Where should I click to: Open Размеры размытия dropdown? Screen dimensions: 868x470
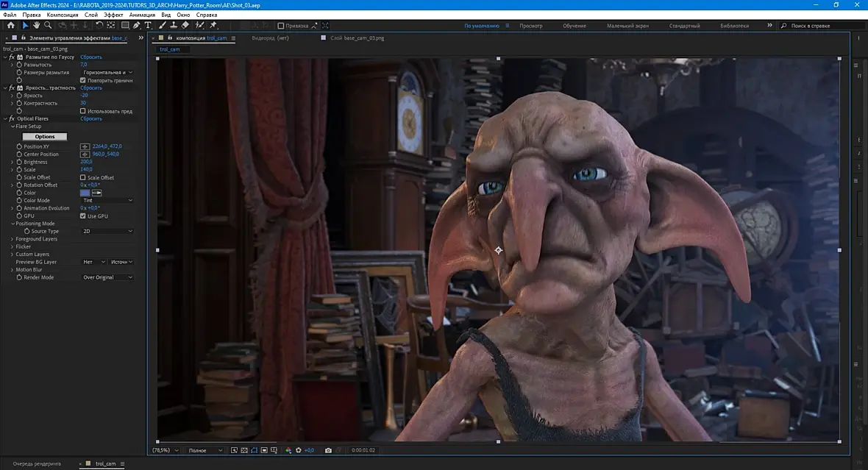click(x=107, y=73)
